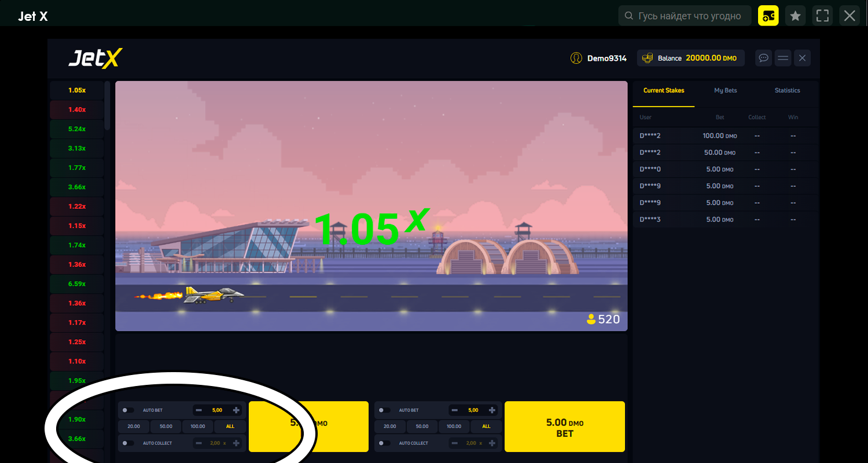
Task: Set right panel bet to 20.00
Action: pos(390,427)
